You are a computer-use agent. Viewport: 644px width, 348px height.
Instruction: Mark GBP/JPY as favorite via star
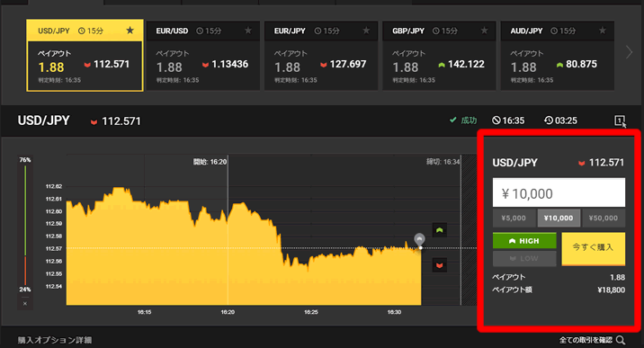tap(484, 31)
